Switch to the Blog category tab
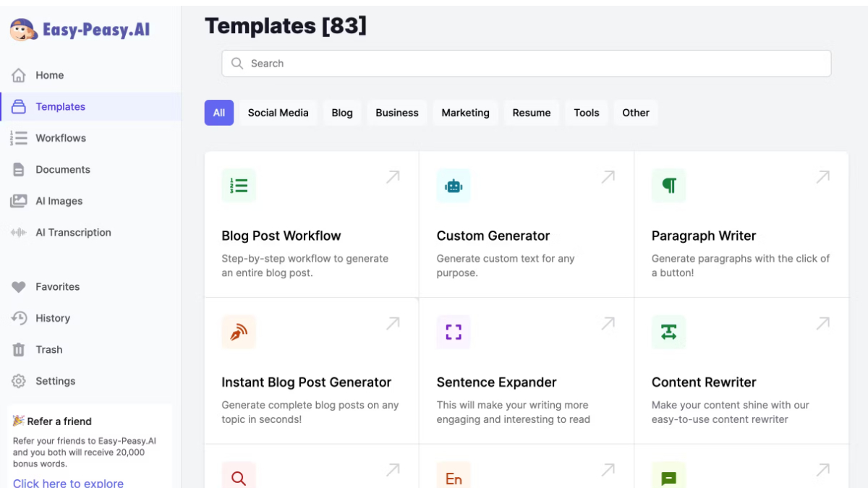 tap(342, 113)
